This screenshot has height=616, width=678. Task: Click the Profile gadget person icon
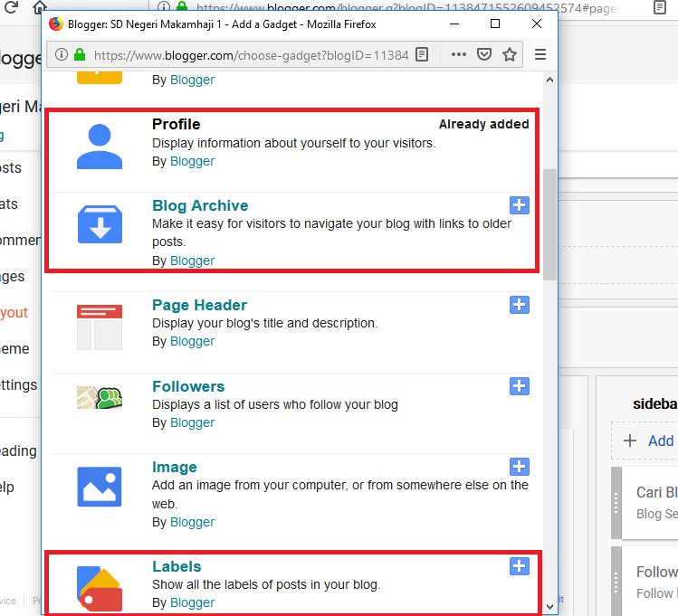100,147
